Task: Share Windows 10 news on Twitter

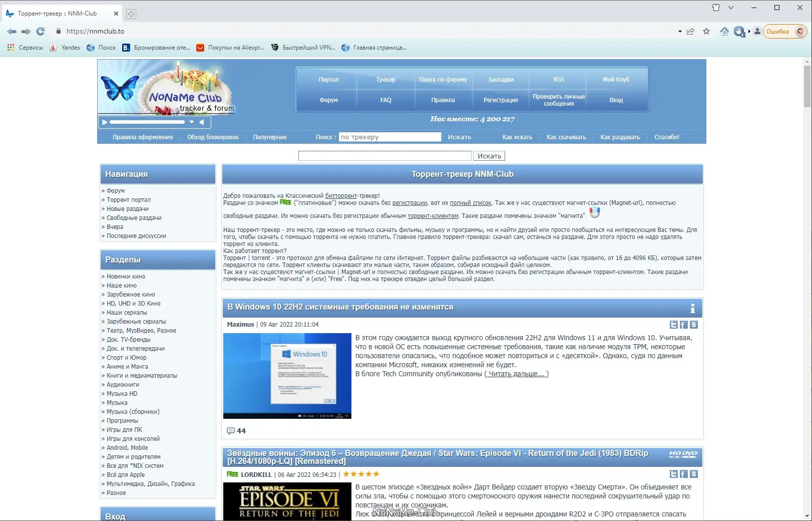Action: click(674, 325)
